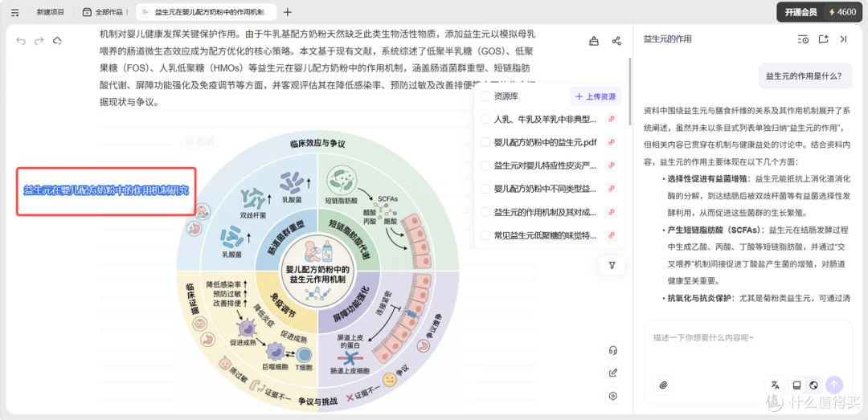Open the 全部作品 tab
The height and width of the screenshot is (420, 868).
[104, 12]
